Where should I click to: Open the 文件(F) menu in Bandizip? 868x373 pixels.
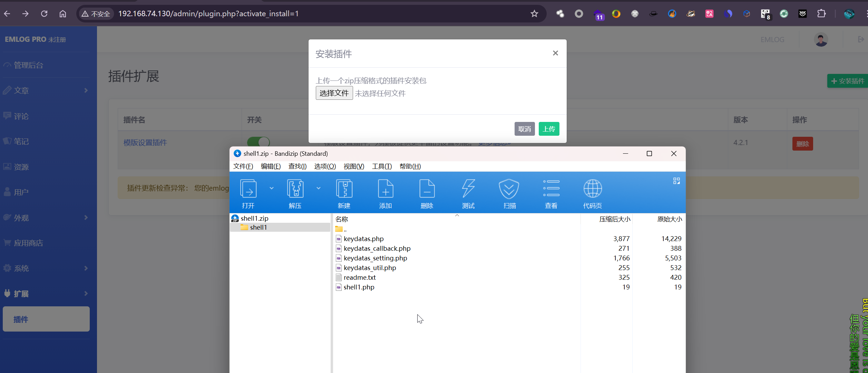[243, 166]
